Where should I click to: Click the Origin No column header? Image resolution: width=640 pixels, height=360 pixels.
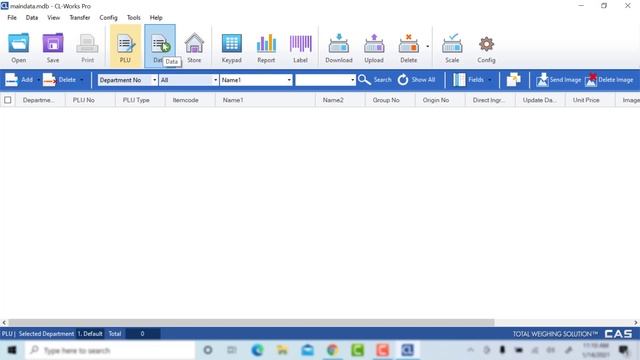[440, 100]
